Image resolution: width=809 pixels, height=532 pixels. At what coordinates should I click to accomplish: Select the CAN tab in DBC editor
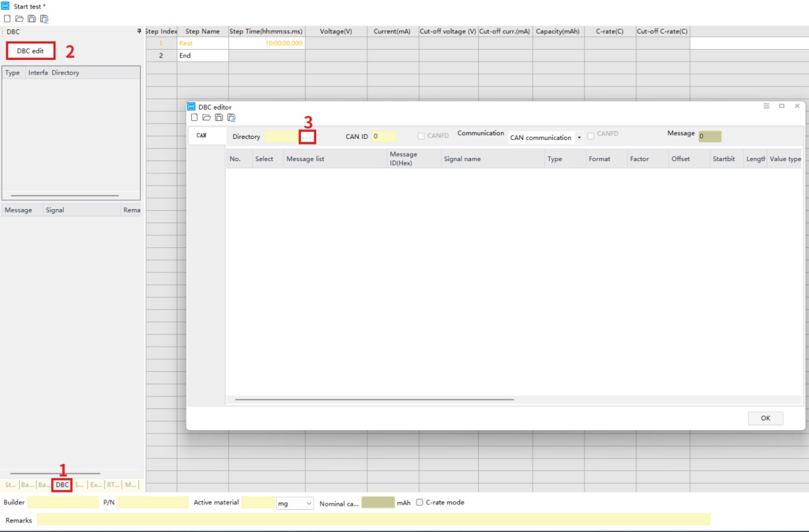click(201, 136)
